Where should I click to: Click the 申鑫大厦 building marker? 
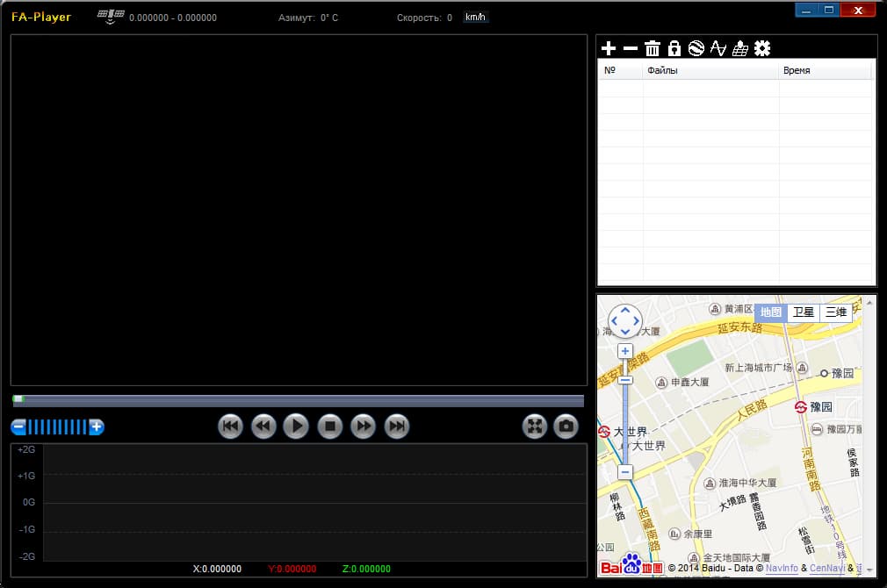[661, 383]
